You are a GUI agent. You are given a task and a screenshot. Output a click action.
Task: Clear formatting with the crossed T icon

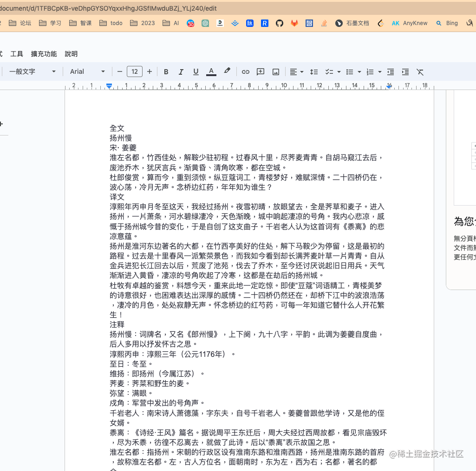click(x=420, y=72)
